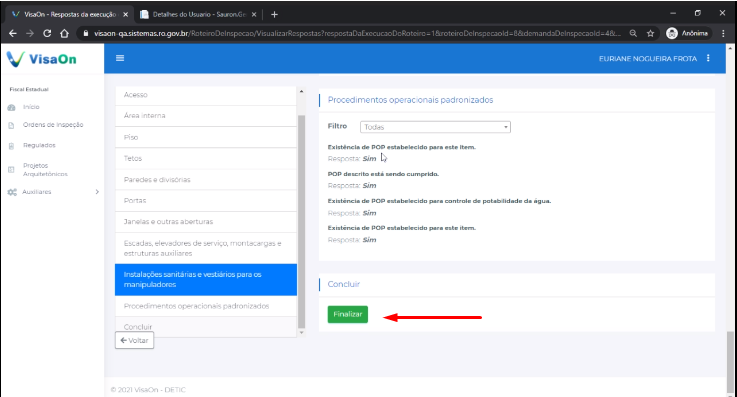Close the Detalhes do Usuario tab
The height and width of the screenshot is (397, 737).
coord(254,15)
